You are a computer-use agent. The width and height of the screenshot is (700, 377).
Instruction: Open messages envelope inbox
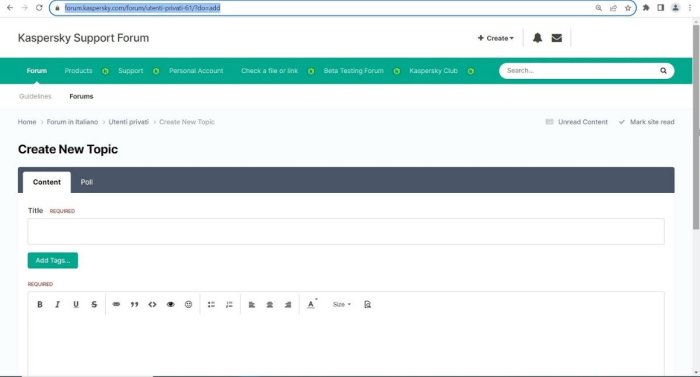click(557, 38)
